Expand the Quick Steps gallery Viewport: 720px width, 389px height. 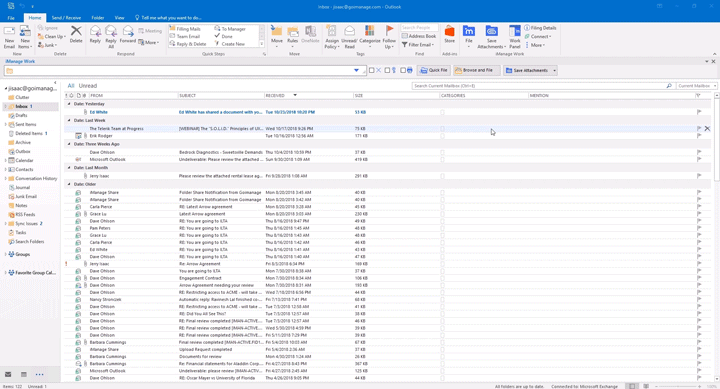[x=262, y=44]
